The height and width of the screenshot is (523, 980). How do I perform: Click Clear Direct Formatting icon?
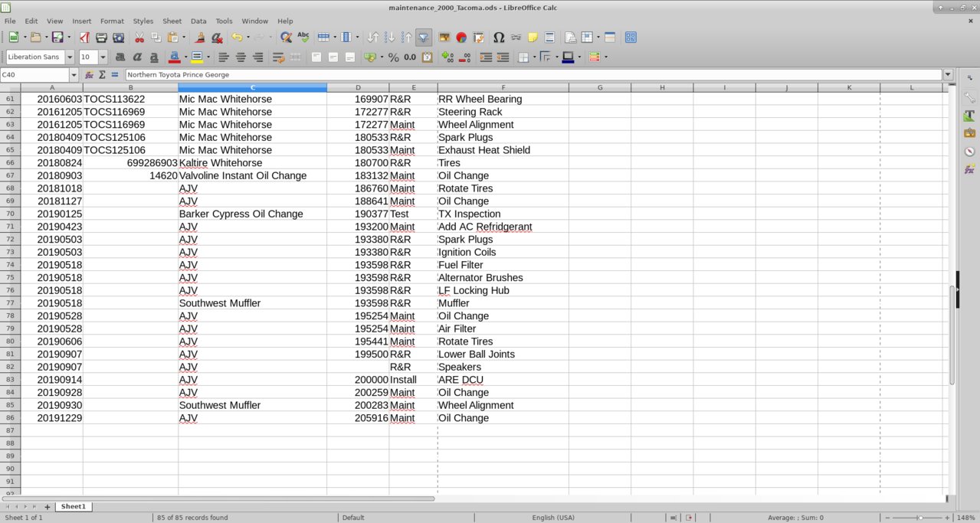218,37
